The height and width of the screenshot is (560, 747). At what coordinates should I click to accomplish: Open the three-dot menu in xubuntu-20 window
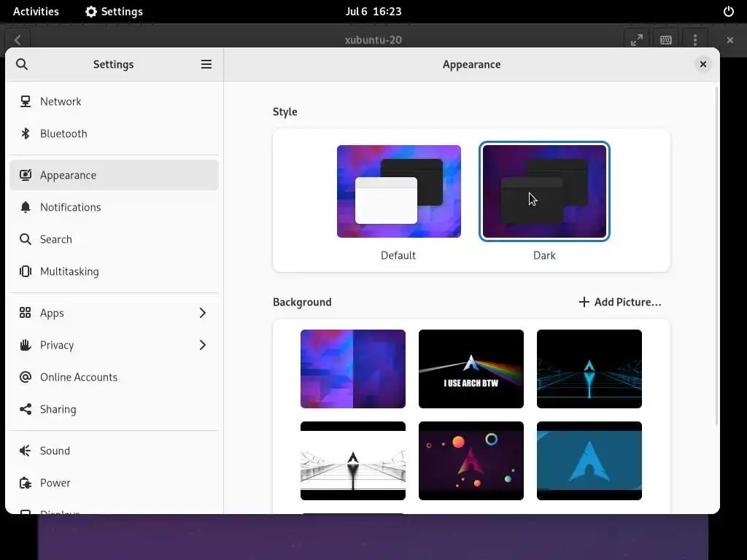[x=695, y=40]
